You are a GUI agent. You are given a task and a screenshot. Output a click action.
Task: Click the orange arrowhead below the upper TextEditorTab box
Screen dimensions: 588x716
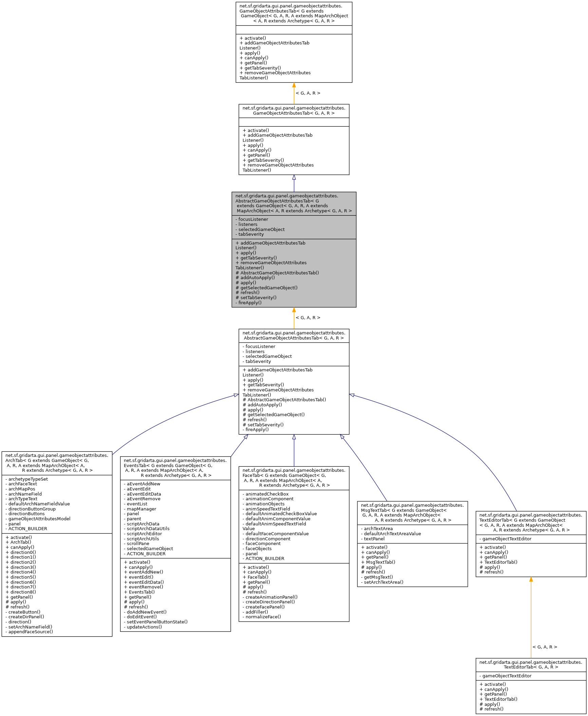pyautogui.click(x=531, y=580)
